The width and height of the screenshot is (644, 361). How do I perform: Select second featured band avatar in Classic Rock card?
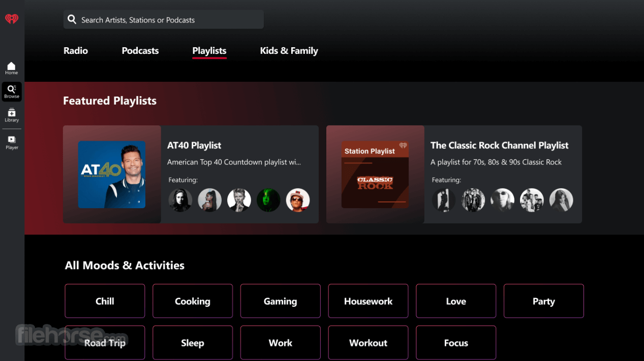[473, 200]
